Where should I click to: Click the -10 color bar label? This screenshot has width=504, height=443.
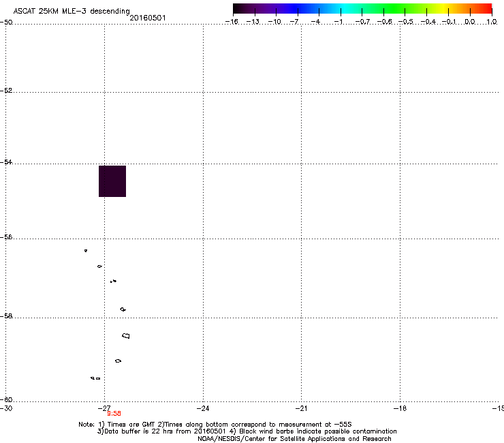(274, 22)
